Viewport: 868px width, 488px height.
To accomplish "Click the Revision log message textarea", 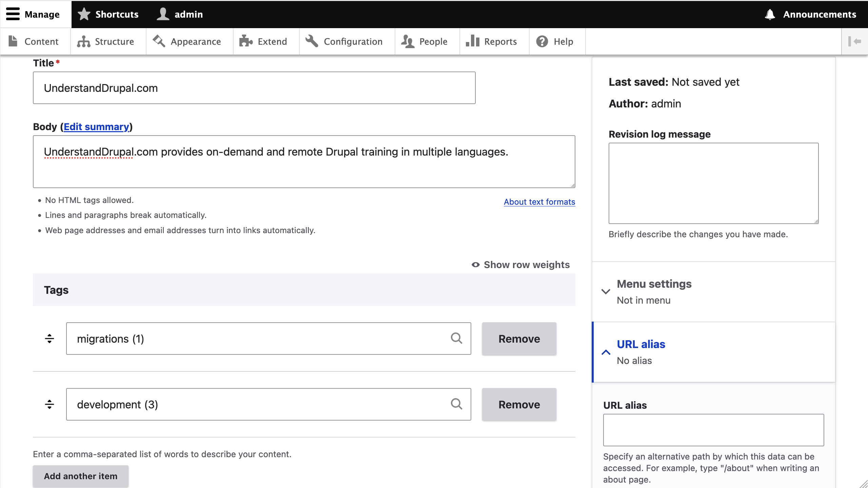I will pos(713,183).
